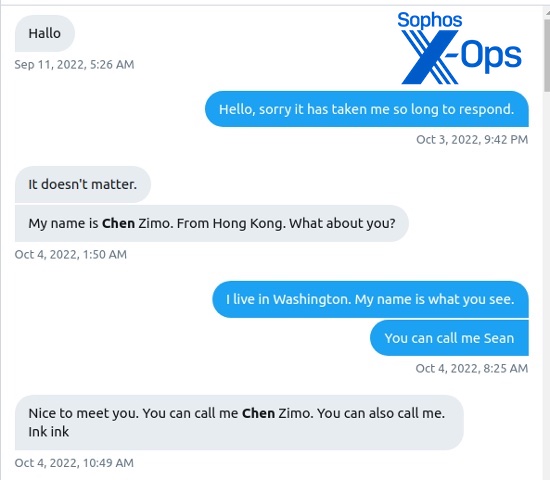Click the 'Ink ink' text line
The width and height of the screenshot is (550, 480).
49,432
